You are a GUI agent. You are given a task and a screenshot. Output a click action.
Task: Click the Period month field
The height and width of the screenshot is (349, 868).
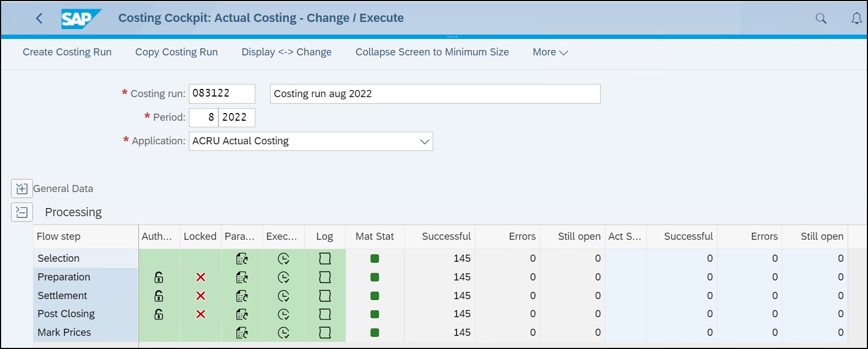pos(204,117)
